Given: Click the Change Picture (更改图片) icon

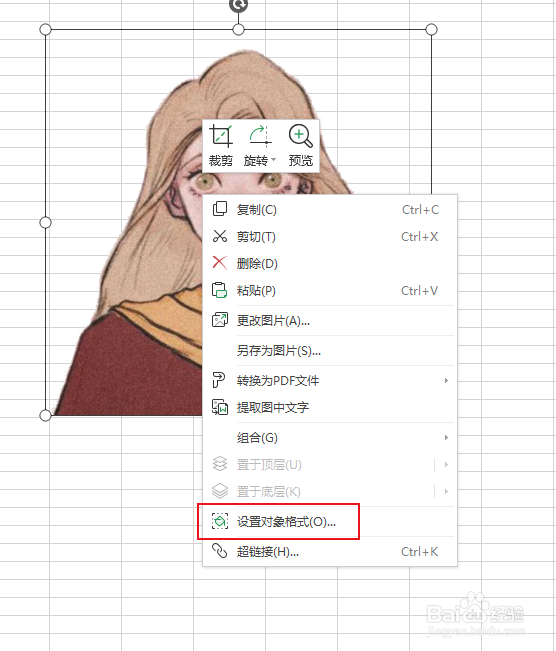Looking at the screenshot, I should (x=220, y=320).
